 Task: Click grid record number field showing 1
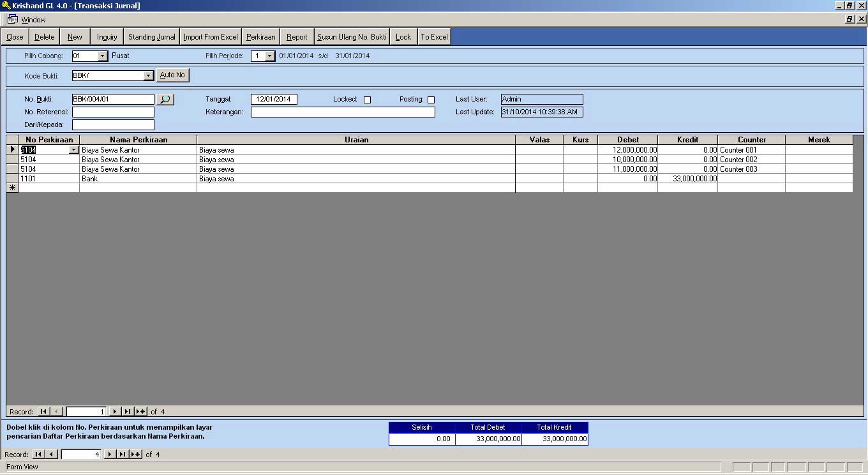click(x=86, y=412)
